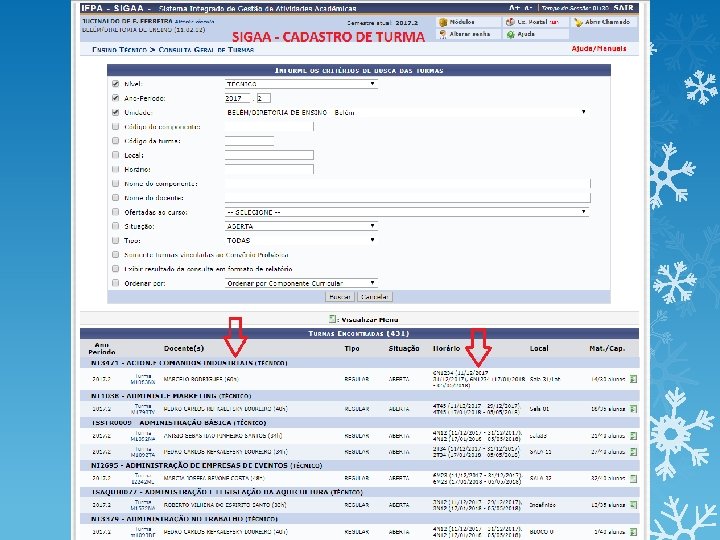The width and height of the screenshot is (720, 540).
Task: Click the Situação column header
Action: pos(404,349)
